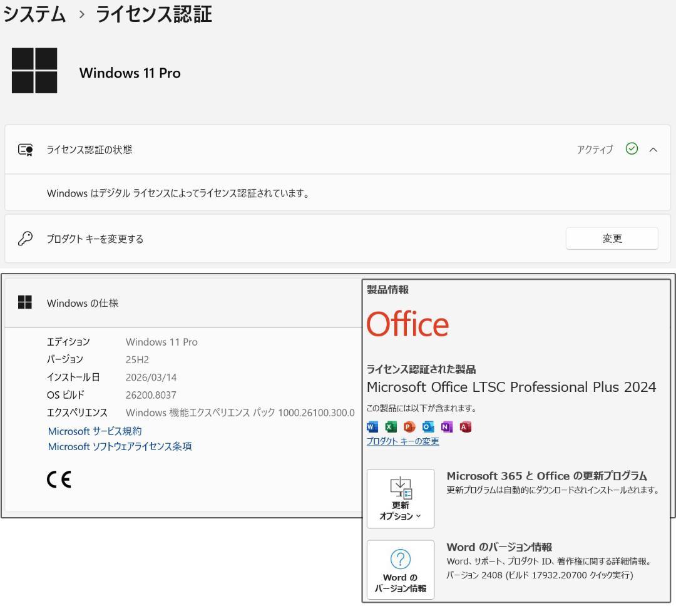
Task: Select the Word app icon
Action: pos(371,426)
